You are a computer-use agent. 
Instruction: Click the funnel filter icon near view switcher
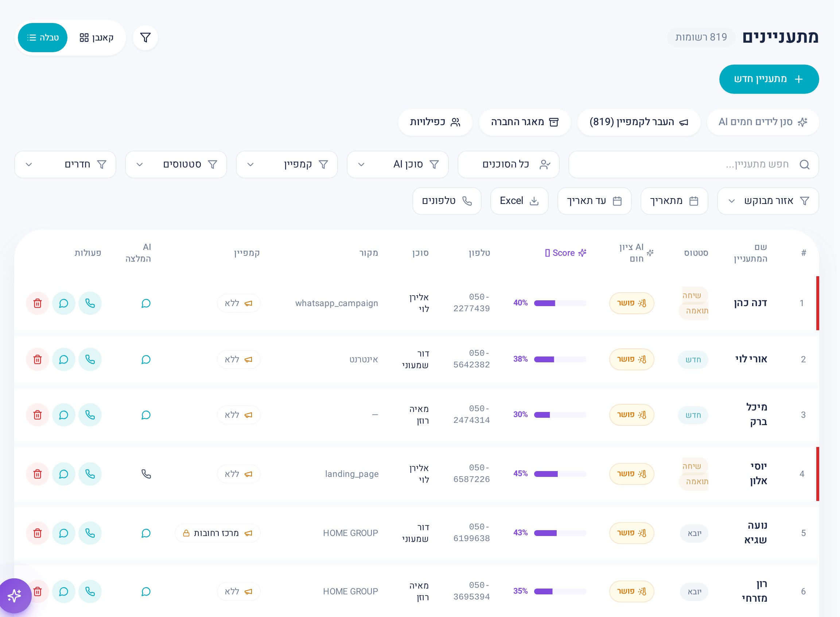tap(145, 38)
